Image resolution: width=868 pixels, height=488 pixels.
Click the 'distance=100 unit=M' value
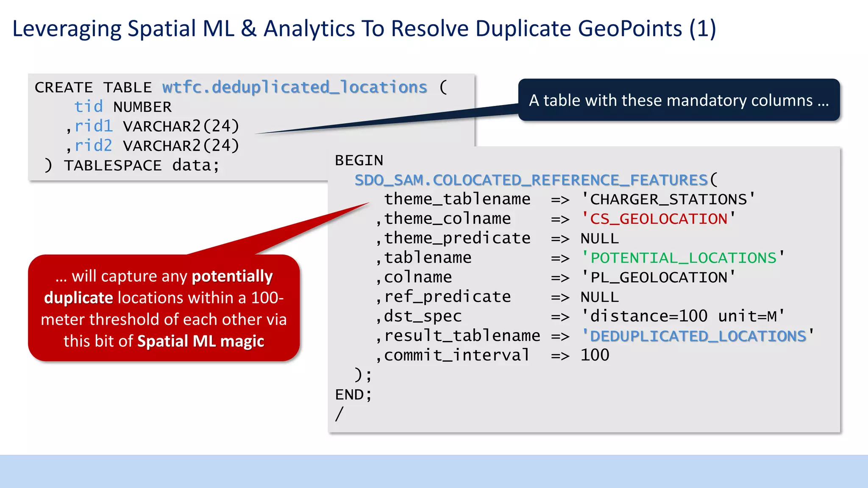683,316
